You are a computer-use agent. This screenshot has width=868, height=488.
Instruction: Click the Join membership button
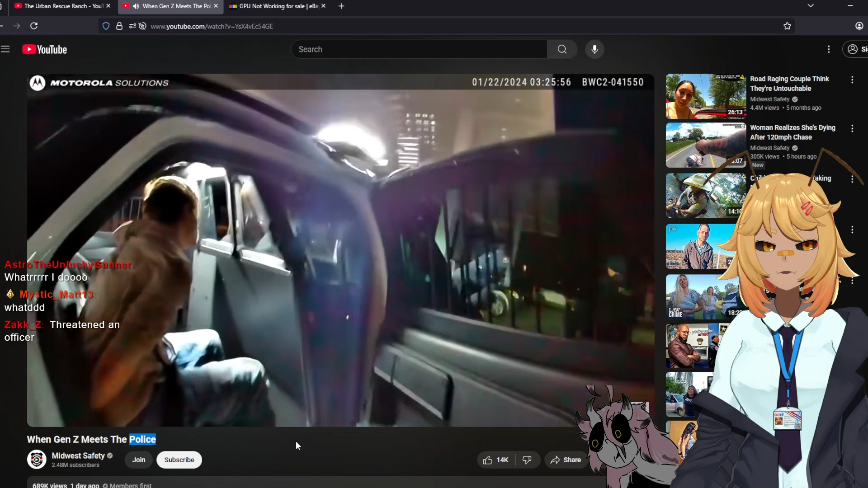click(139, 460)
